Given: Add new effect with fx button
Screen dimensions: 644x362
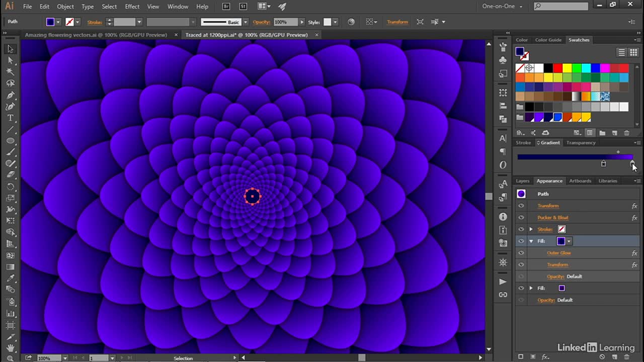Looking at the screenshot, I should click(x=545, y=356).
